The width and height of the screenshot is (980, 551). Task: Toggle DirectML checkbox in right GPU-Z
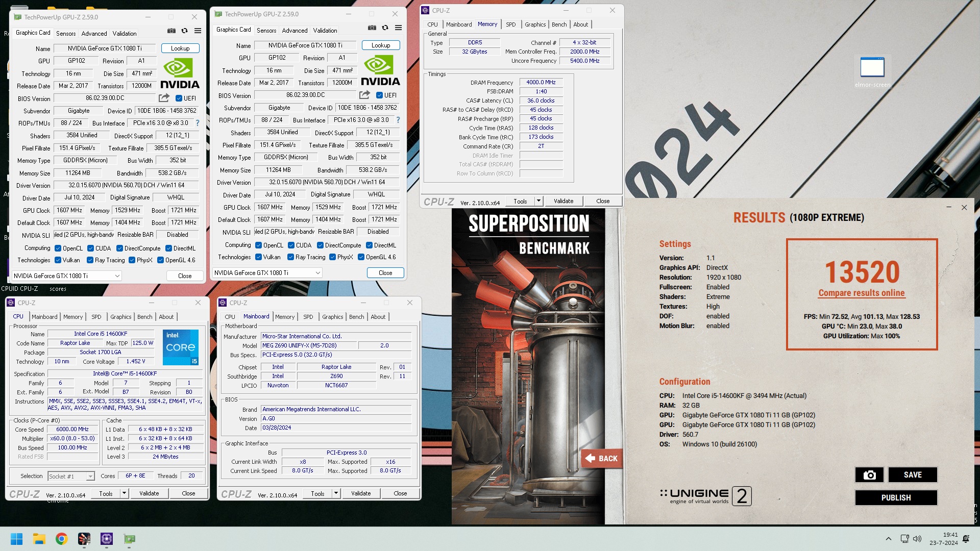pos(369,245)
